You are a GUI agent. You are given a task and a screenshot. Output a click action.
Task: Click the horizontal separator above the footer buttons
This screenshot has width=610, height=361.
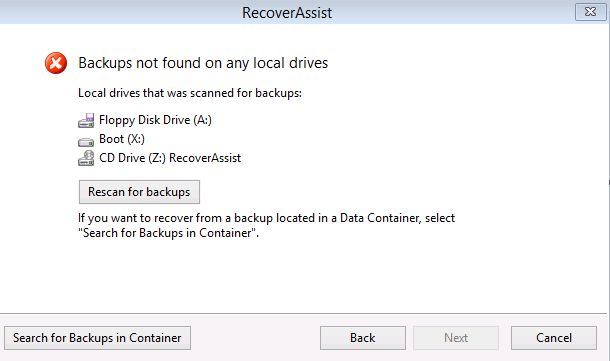coord(303,314)
